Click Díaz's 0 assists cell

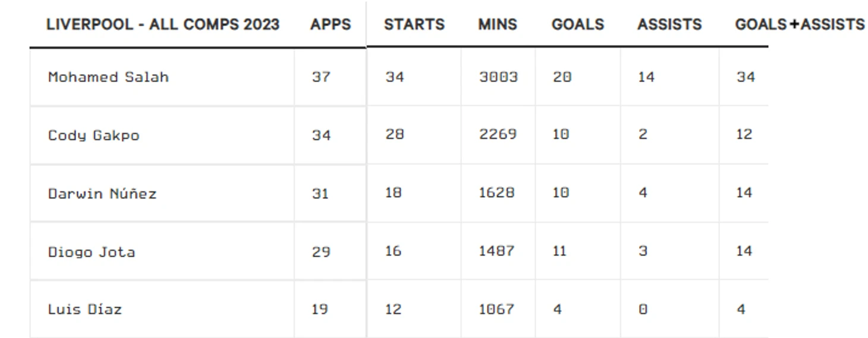tap(643, 309)
